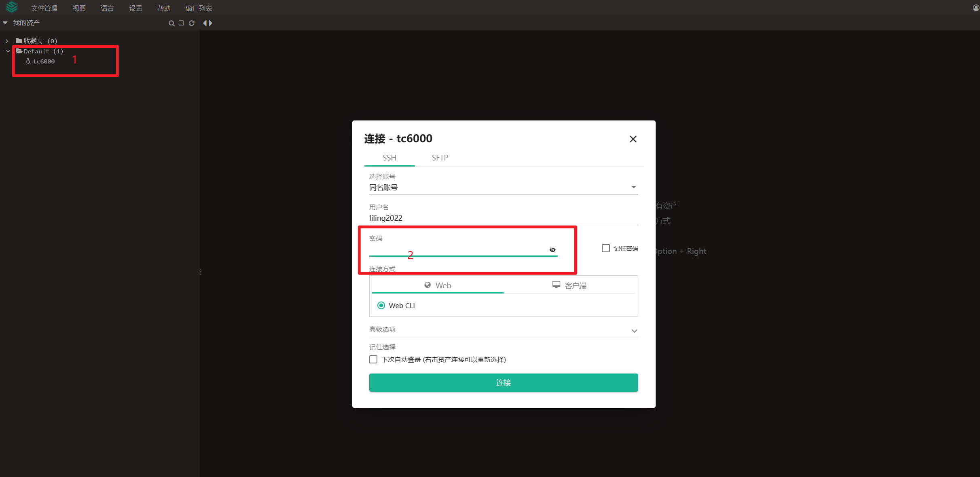Click the square icon beside the search icon
980x477 pixels.
(x=181, y=23)
